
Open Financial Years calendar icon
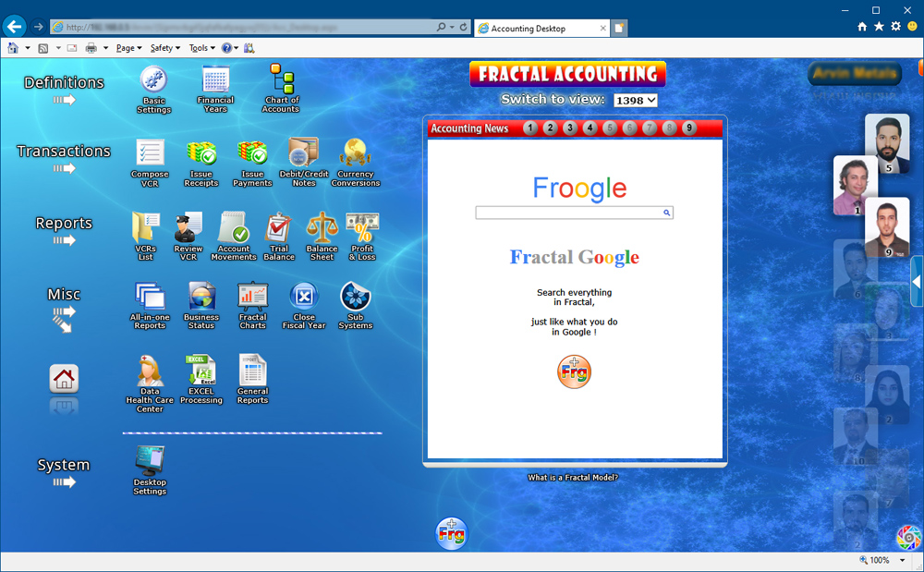click(x=215, y=80)
